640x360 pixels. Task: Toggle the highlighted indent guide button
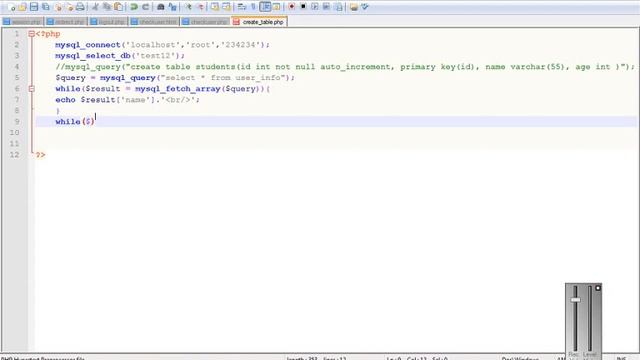pyautogui.click(x=265, y=7)
